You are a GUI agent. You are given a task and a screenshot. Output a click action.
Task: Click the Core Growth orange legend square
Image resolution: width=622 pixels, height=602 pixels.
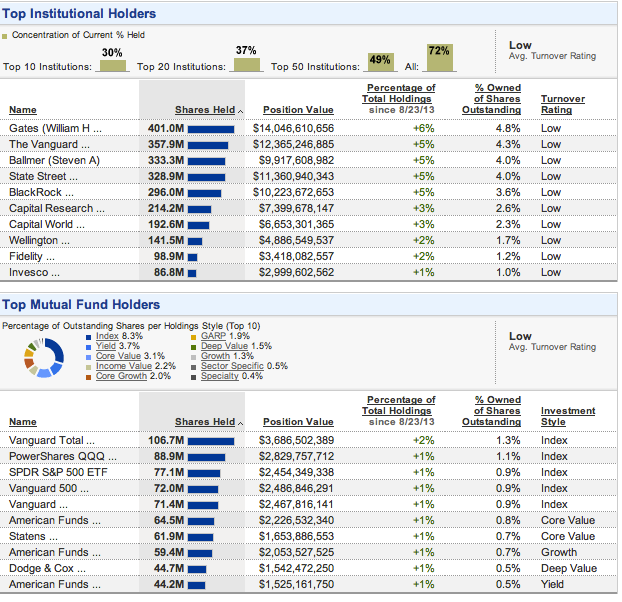(88, 378)
